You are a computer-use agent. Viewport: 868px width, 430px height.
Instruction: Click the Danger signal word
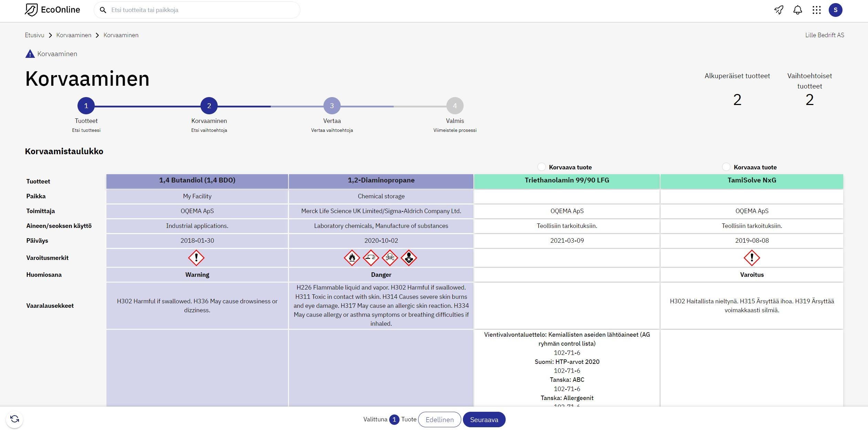click(x=381, y=275)
